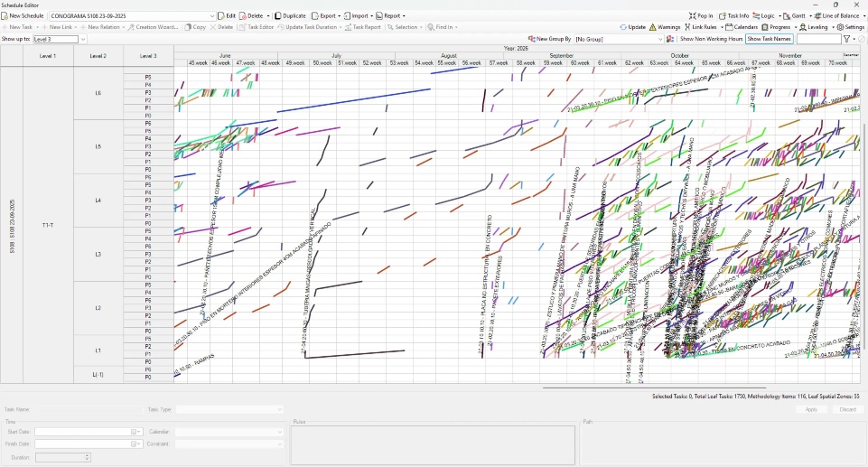Toggle the Show Task Names button

pyautogui.click(x=769, y=39)
